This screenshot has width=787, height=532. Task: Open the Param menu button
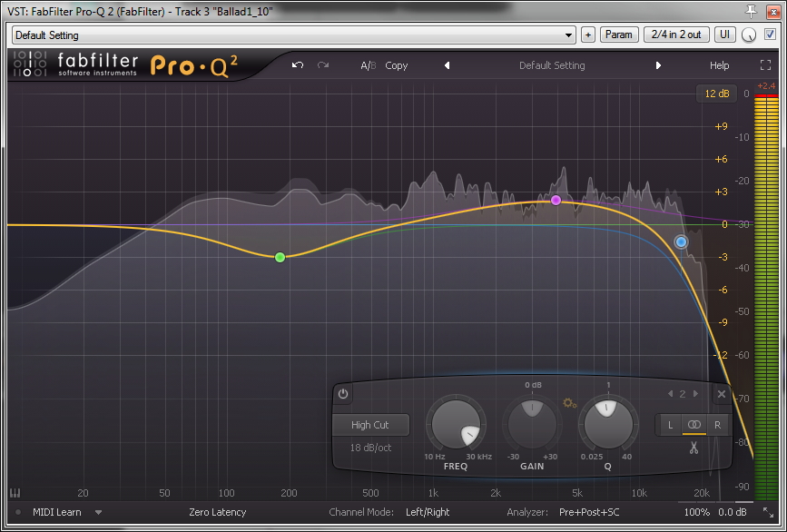coord(619,34)
